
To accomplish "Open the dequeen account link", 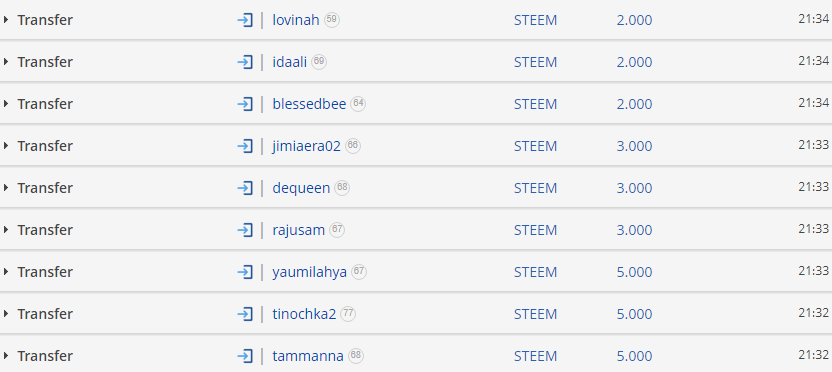I will (301, 188).
